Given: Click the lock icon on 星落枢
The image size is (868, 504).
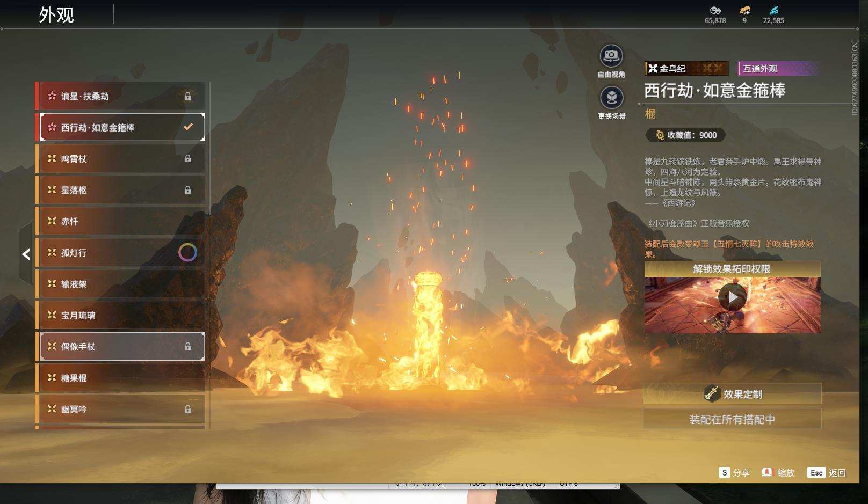Looking at the screenshot, I should tap(188, 190).
